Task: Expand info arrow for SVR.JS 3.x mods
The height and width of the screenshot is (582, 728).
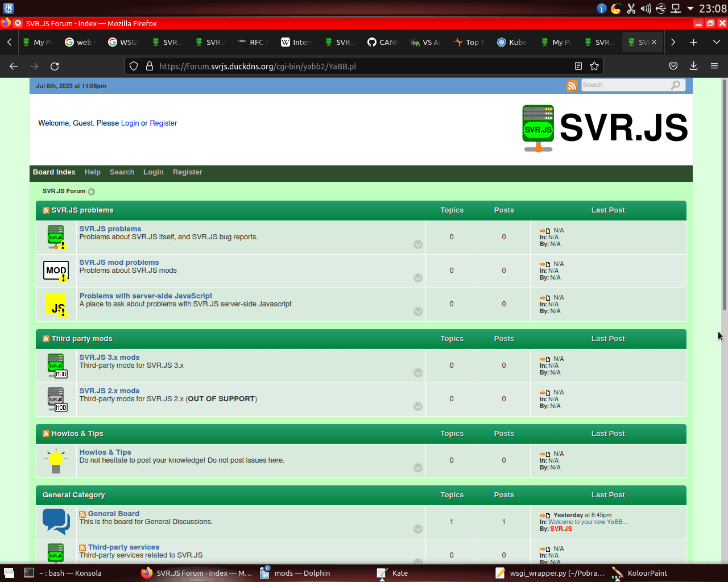Action: 418,373
